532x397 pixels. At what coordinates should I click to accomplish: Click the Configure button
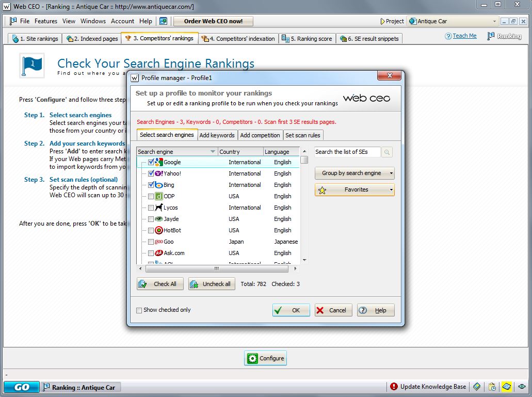pyautogui.click(x=265, y=358)
